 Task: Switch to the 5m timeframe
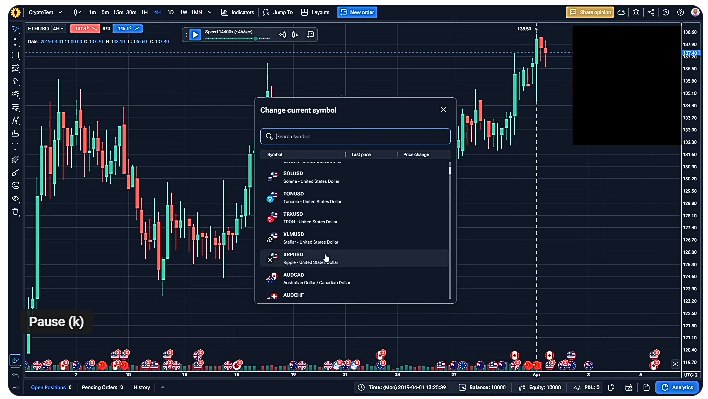(105, 12)
